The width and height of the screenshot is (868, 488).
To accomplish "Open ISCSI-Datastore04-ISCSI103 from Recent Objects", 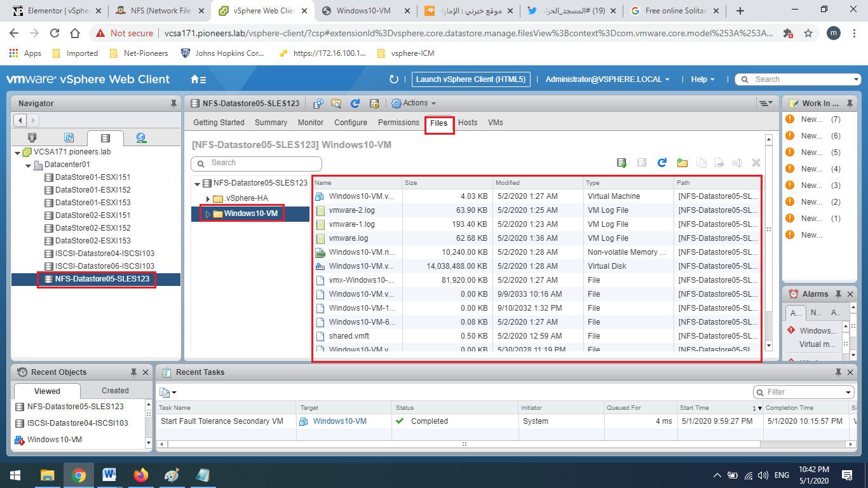I will pyautogui.click(x=78, y=423).
